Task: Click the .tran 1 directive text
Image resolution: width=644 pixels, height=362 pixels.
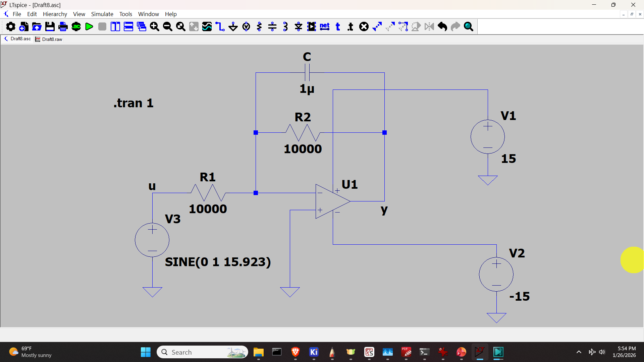Action: click(133, 103)
